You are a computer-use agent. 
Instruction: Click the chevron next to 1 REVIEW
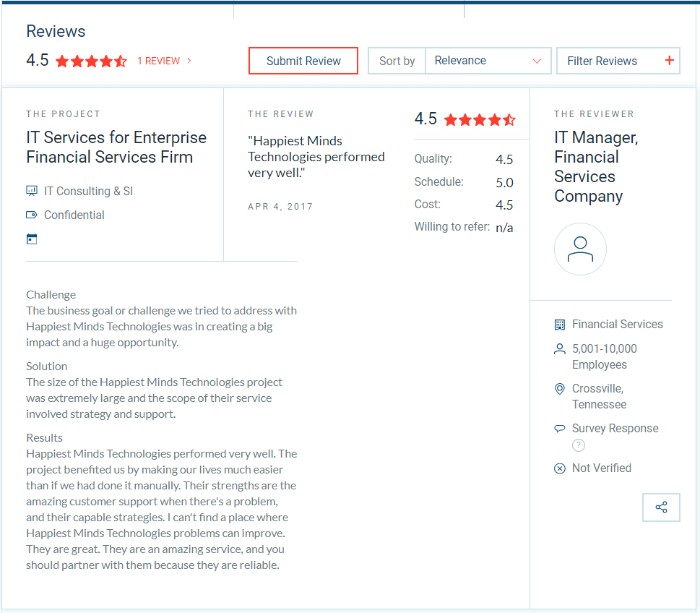(189, 60)
